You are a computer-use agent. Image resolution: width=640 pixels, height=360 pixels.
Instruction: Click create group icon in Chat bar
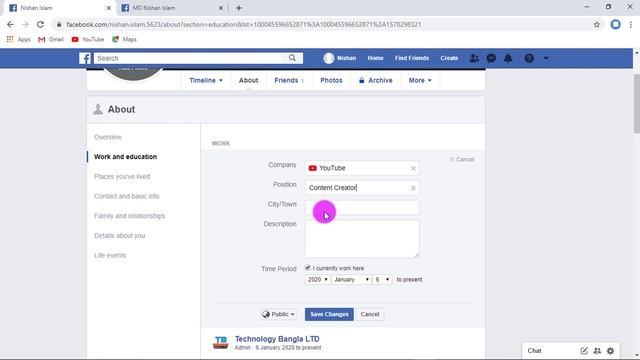[x=597, y=351]
